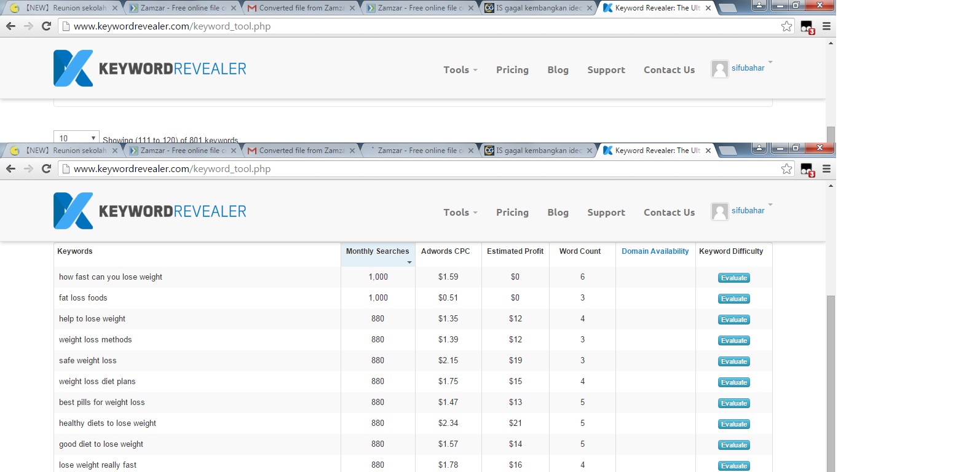Close the Reunion sekolah tab in top window
This screenshot has height=472, width=980.
(x=114, y=8)
